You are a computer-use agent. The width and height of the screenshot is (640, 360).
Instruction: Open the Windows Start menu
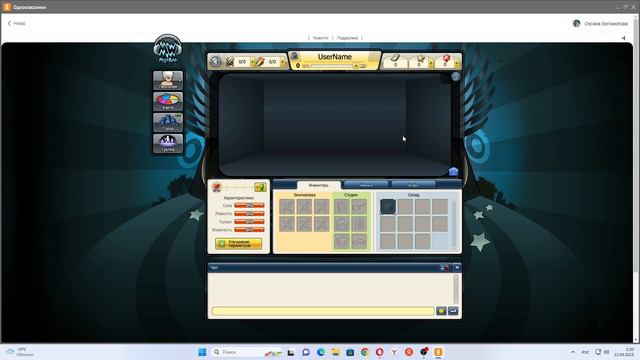[x=202, y=352]
